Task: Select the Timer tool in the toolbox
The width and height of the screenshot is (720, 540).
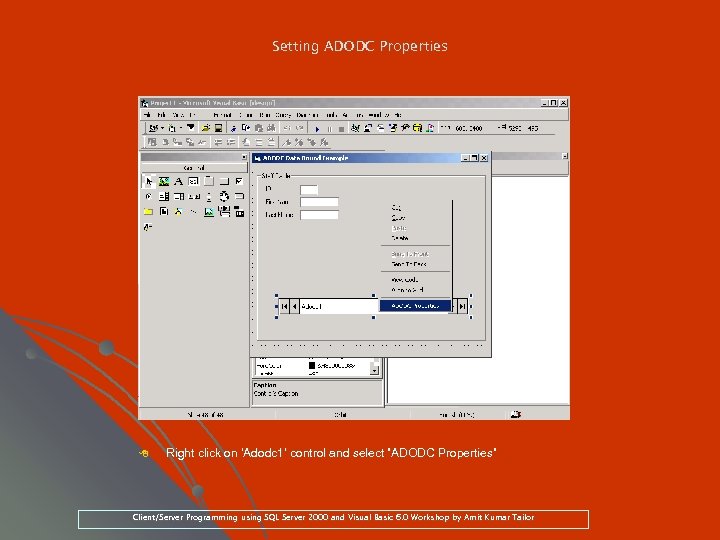Action: point(224,197)
